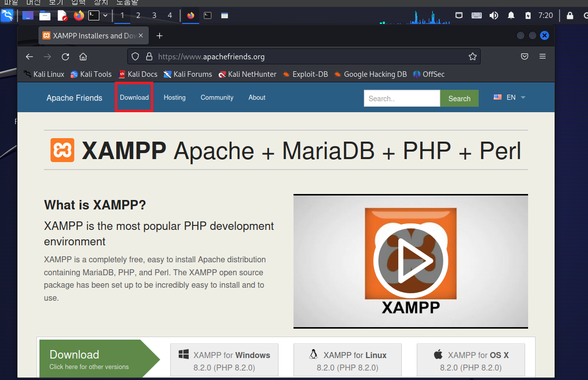588x380 pixels.
Task: Download XAMPP for Windows 8.2.0
Action: pos(224,360)
